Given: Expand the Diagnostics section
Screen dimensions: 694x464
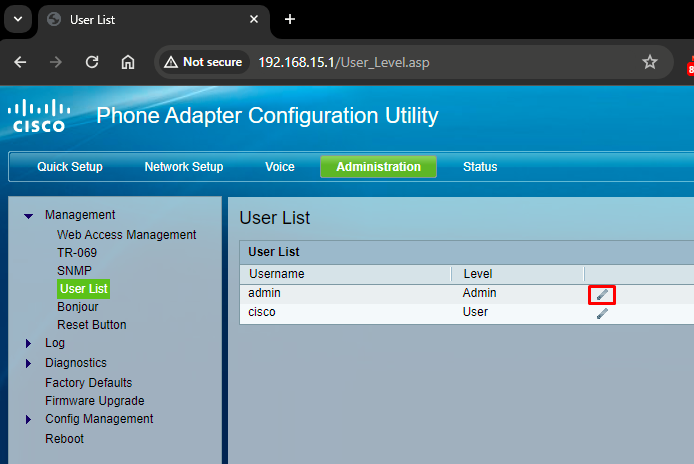Looking at the screenshot, I should click(28, 363).
